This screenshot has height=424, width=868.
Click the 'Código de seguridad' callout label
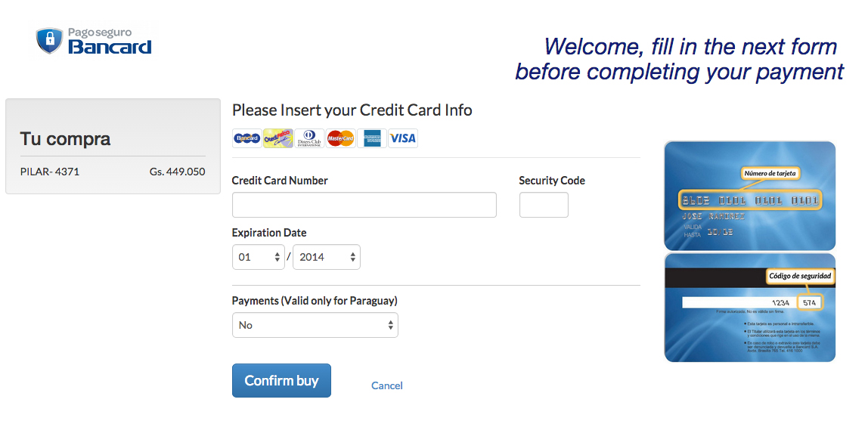tap(800, 277)
